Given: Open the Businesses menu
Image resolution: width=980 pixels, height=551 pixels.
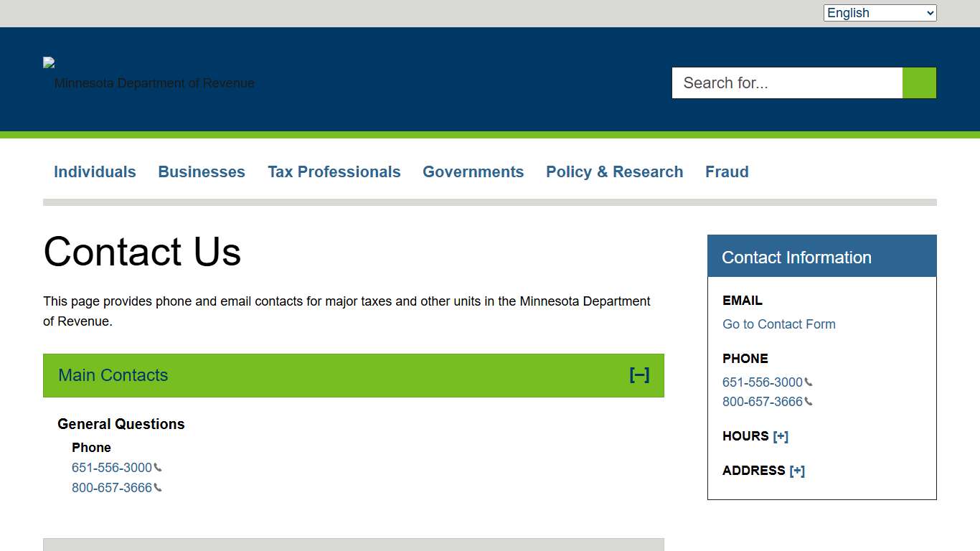Looking at the screenshot, I should click(202, 171).
